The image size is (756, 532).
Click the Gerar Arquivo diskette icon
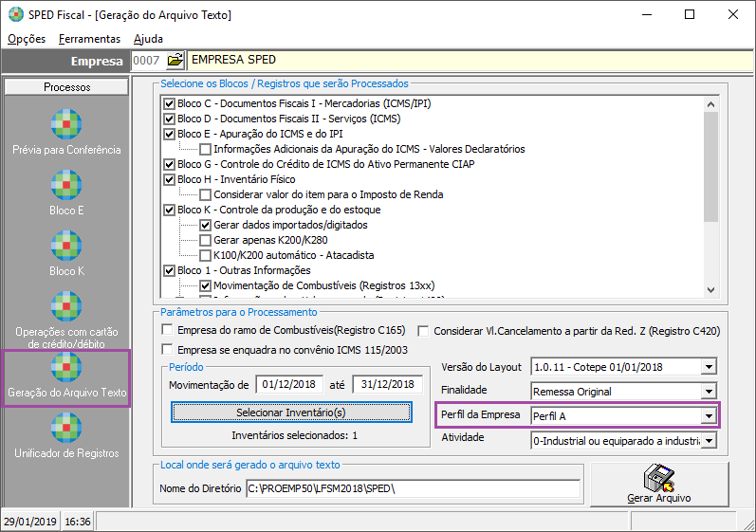pyautogui.click(x=658, y=476)
